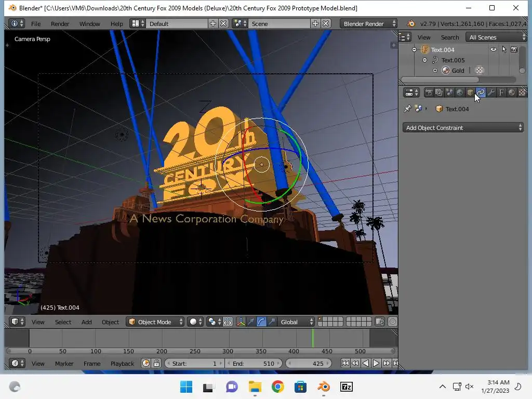Click the scene breadcrumb icon in properties
Screen dimensions: 532x399
(419, 109)
